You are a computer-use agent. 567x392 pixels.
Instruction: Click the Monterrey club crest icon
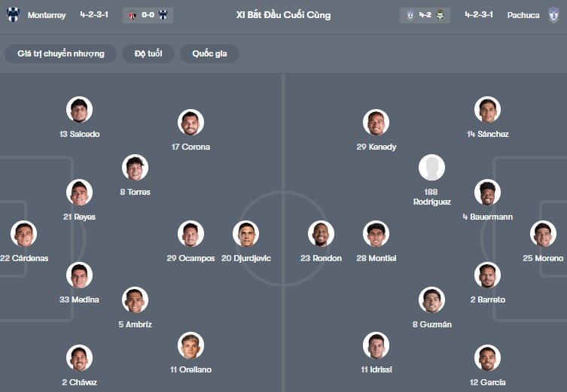[x=13, y=15]
